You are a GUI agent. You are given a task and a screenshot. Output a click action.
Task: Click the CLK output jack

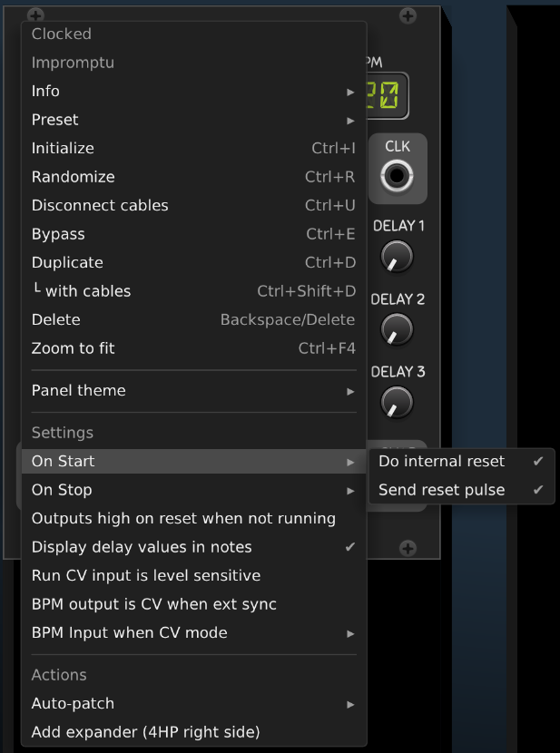point(397,176)
